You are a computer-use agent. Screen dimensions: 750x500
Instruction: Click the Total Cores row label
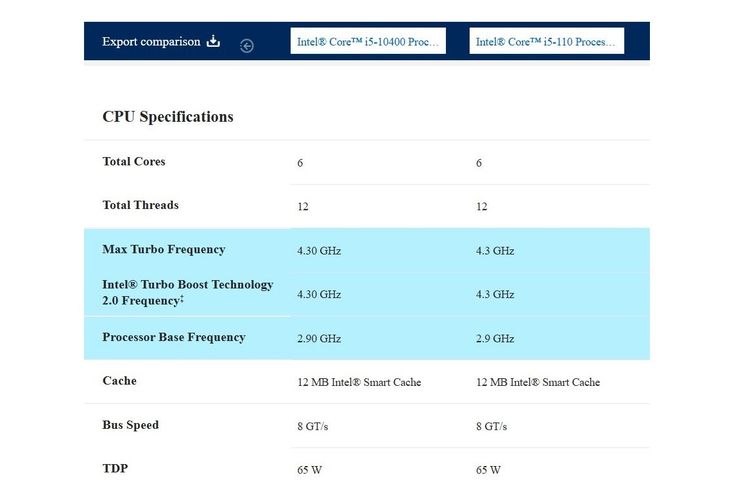tap(134, 162)
